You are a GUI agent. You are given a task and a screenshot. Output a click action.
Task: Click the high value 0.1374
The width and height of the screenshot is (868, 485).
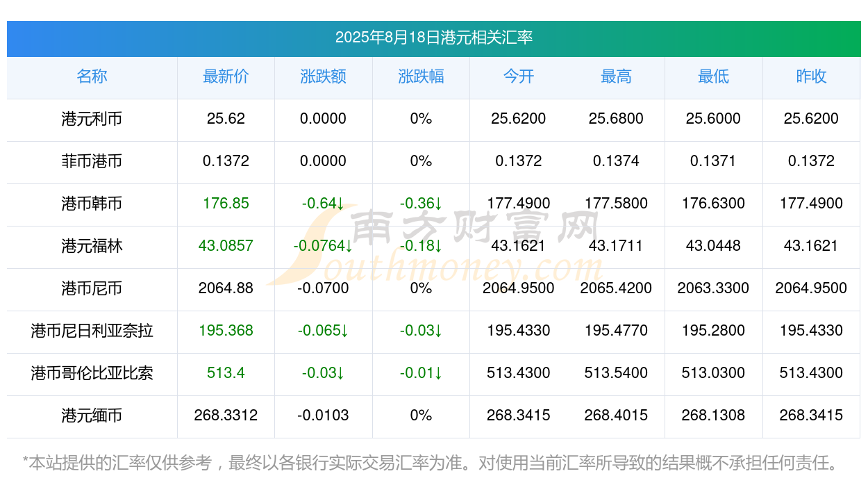pyautogui.click(x=616, y=161)
